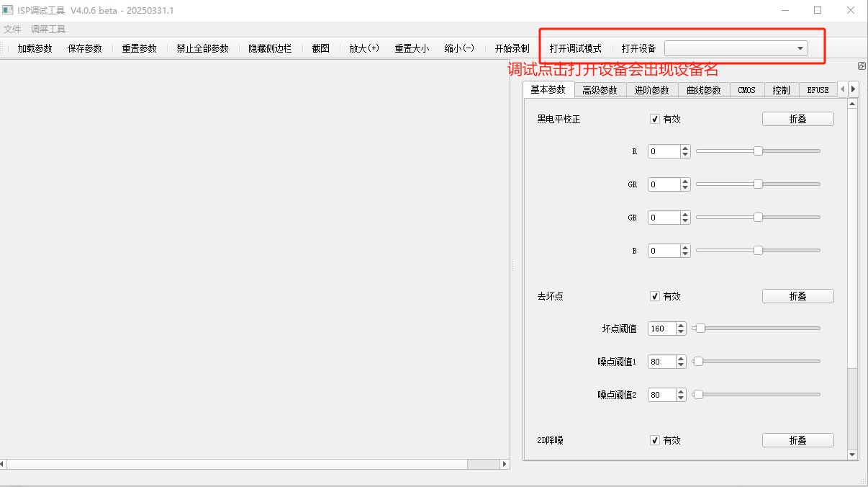The height and width of the screenshot is (487, 868).
Task: Click 重置参数 in the toolbar
Action: pos(139,48)
